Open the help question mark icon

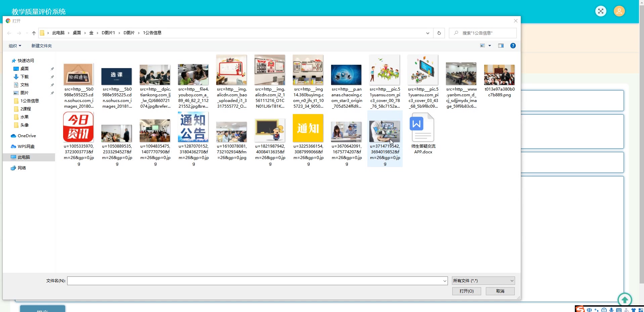click(513, 46)
